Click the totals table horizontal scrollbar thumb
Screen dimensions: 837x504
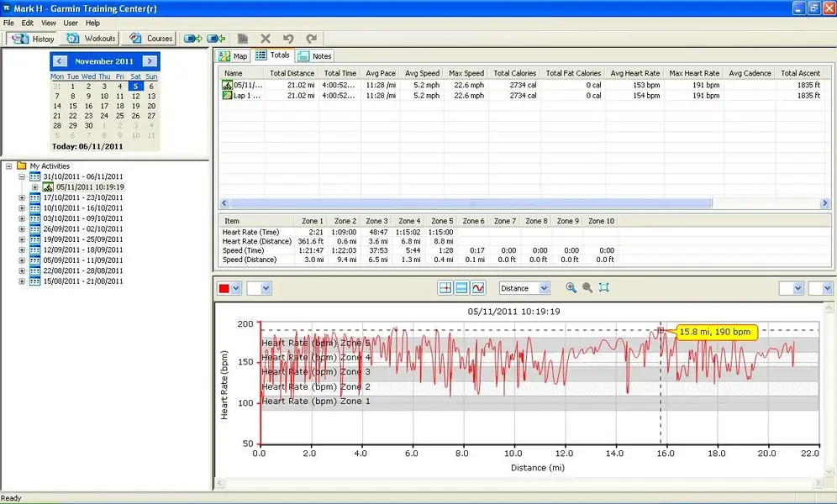[471, 203]
